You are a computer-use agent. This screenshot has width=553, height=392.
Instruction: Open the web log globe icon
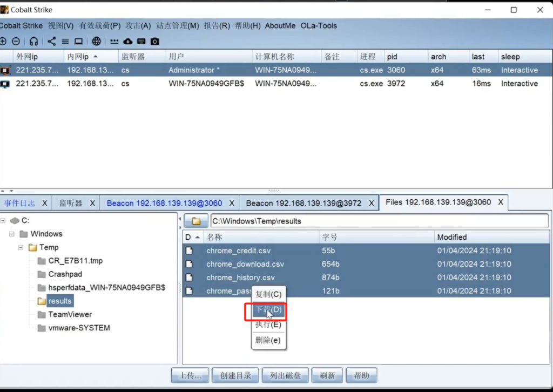96,42
